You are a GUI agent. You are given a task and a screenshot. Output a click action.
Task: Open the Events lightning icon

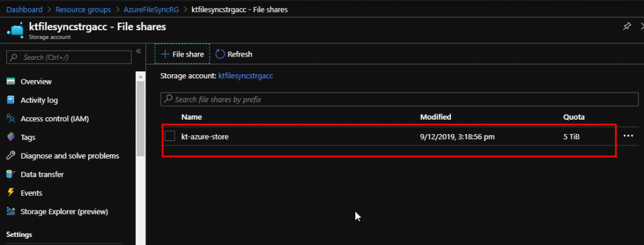[x=11, y=193]
